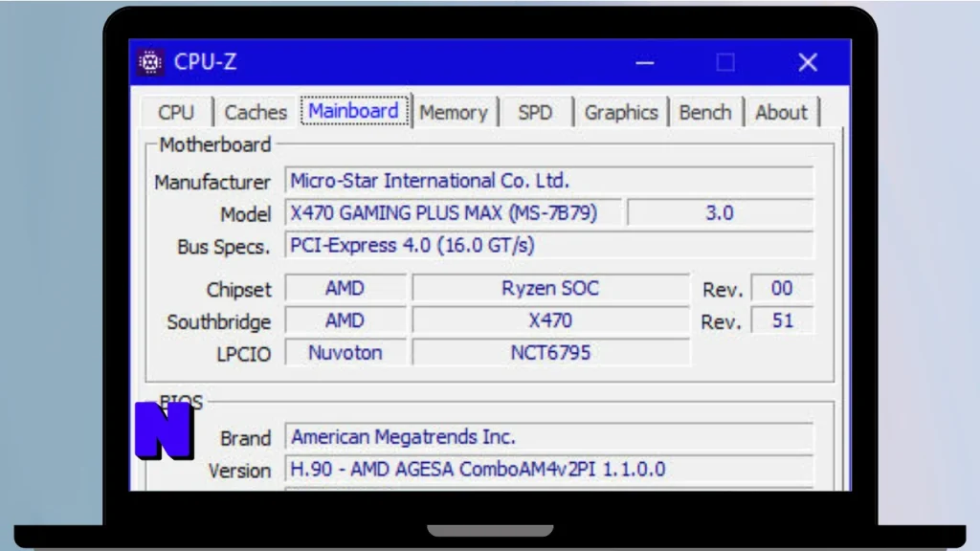This screenshot has width=980, height=551.
Task: Click Bus Specs value PCI-Express 4.0 (16.0 GT/s)
Action: tap(548, 246)
